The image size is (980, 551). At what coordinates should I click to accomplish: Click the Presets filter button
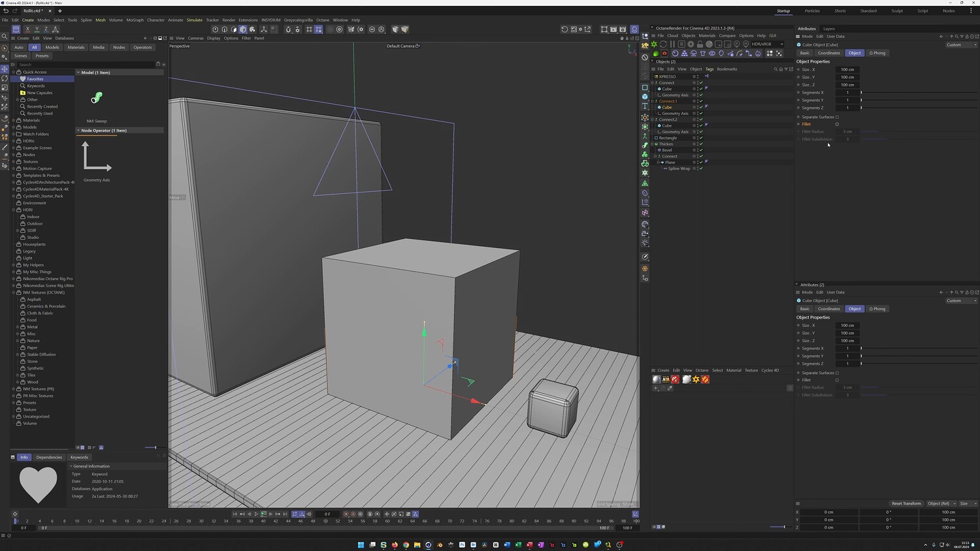(x=42, y=56)
